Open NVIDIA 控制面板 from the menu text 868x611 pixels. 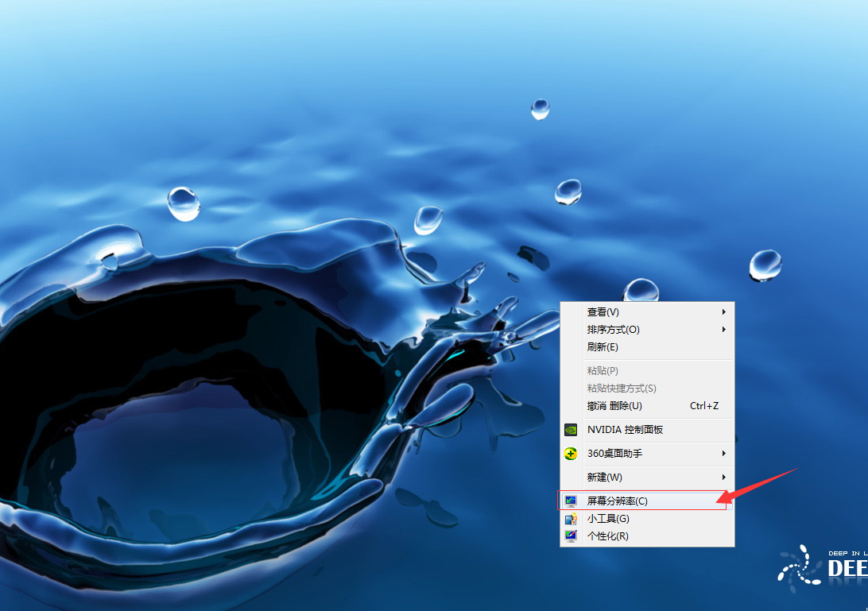pyautogui.click(x=625, y=430)
